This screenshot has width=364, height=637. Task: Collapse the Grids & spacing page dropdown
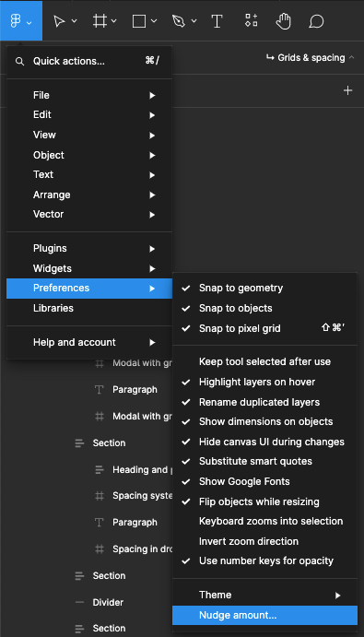352,58
